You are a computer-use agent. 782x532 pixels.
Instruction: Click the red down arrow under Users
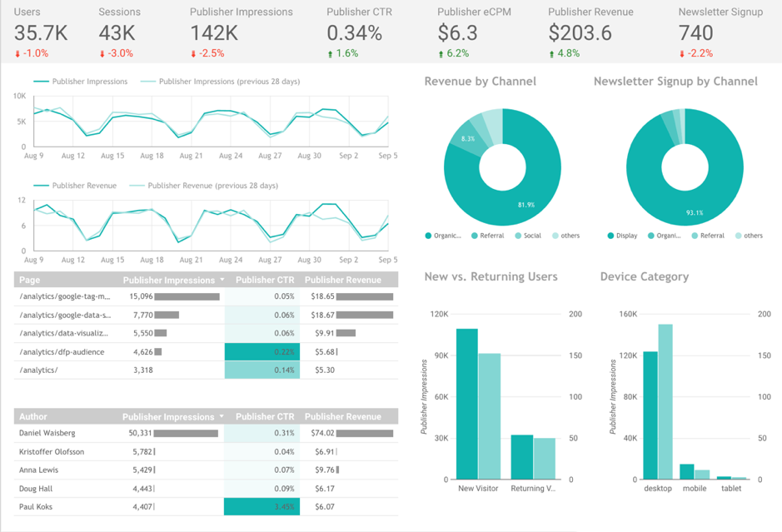click(x=18, y=54)
